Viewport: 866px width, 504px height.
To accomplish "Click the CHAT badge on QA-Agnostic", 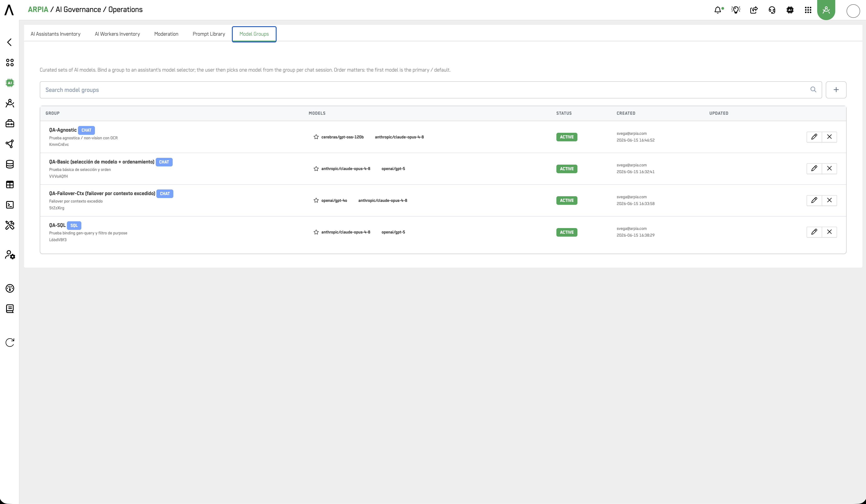I will coord(86,130).
